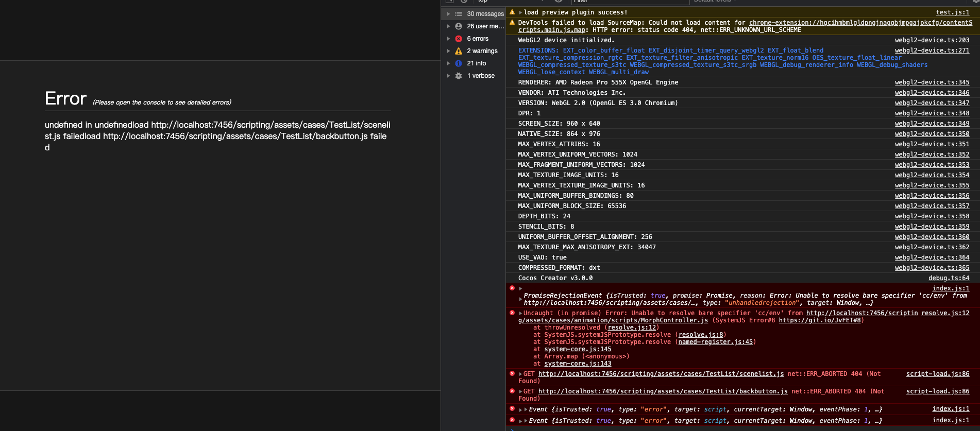Expand the "load preview plugin success!" message
Screen dimensions: 980x431
pyautogui.click(x=521, y=12)
